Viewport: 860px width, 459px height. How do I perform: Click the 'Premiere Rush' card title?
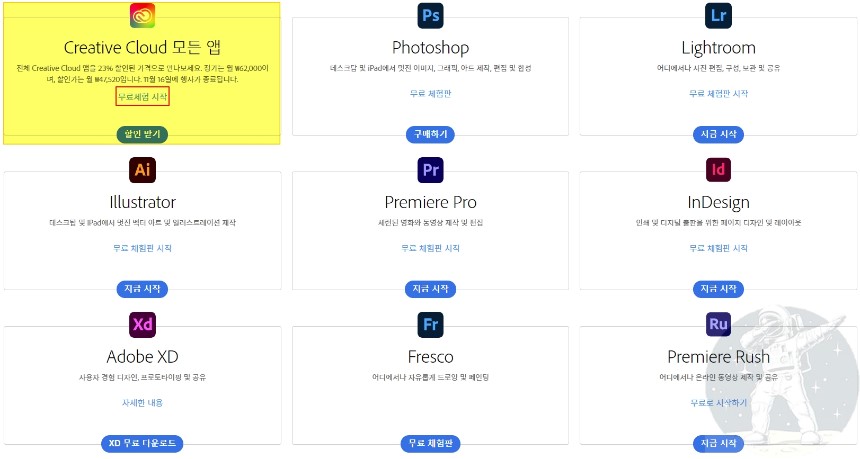(x=718, y=357)
